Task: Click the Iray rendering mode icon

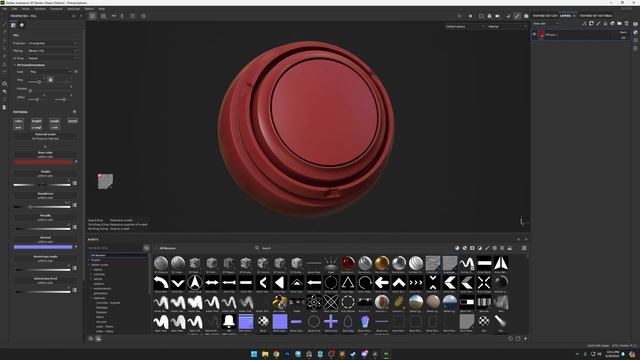Action: coord(526,16)
